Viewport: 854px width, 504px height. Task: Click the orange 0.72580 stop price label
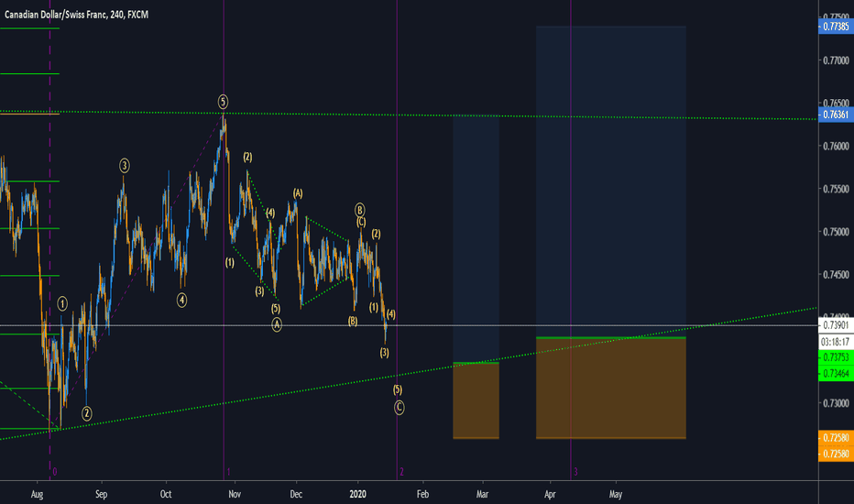pyautogui.click(x=835, y=441)
